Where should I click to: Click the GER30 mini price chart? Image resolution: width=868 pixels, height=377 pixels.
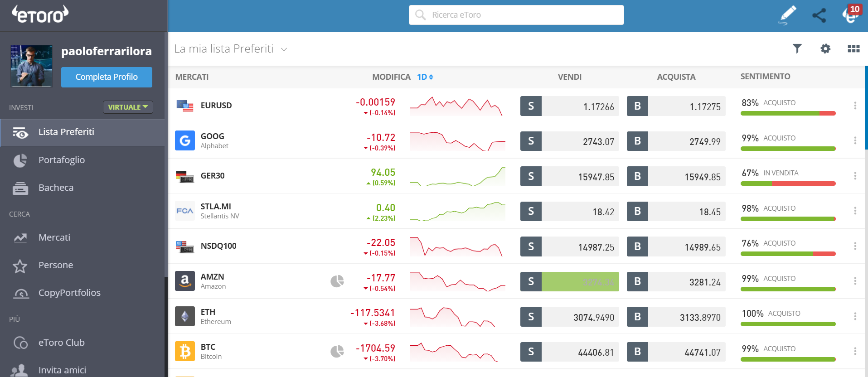point(458,176)
